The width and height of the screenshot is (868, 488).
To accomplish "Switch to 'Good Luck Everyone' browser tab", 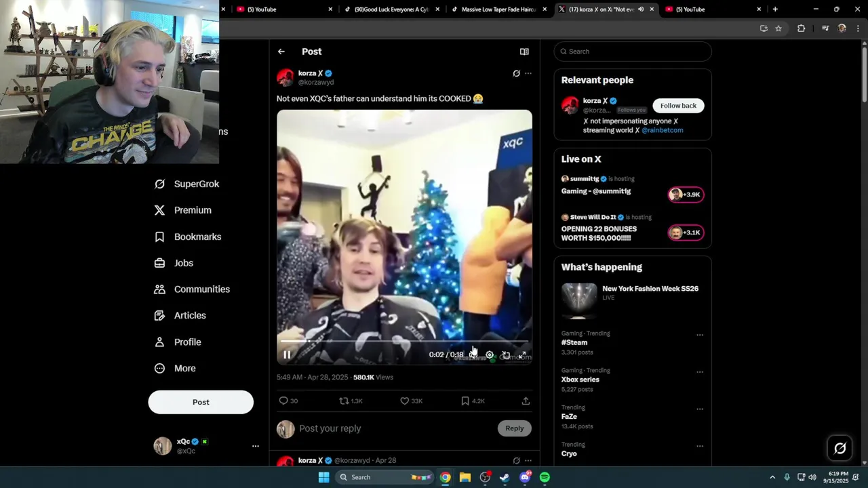I will tap(393, 9).
